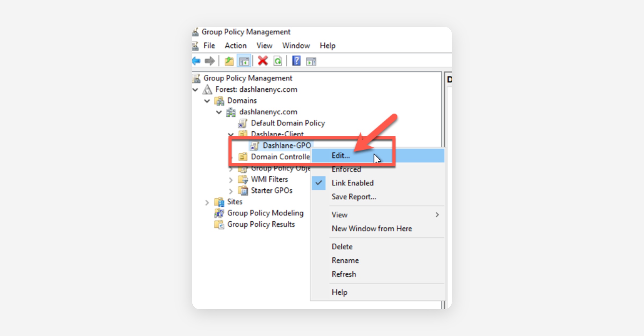Click the Forward arrow toolbar icon
The width and height of the screenshot is (644, 336).
pyautogui.click(x=210, y=61)
